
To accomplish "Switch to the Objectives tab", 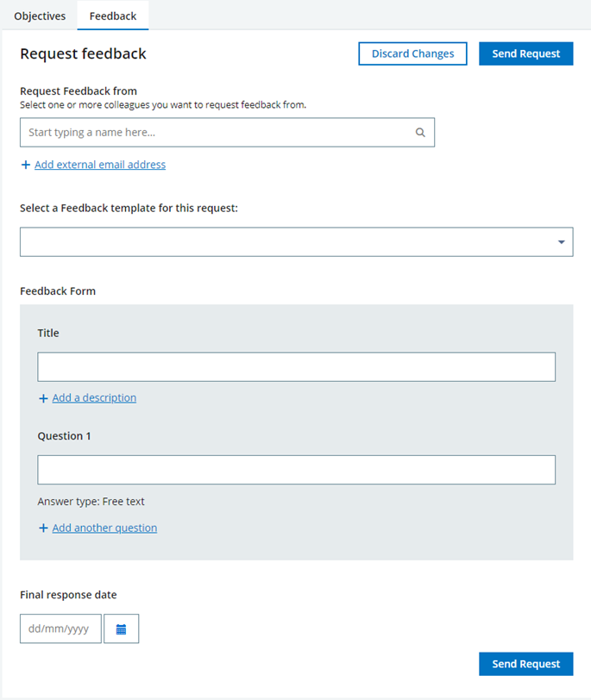I will [40, 16].
